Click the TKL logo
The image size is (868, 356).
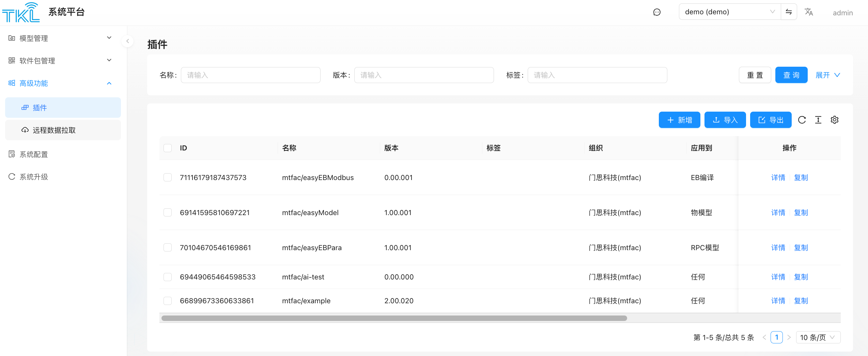pyautogui.click(x=21, y=12)
